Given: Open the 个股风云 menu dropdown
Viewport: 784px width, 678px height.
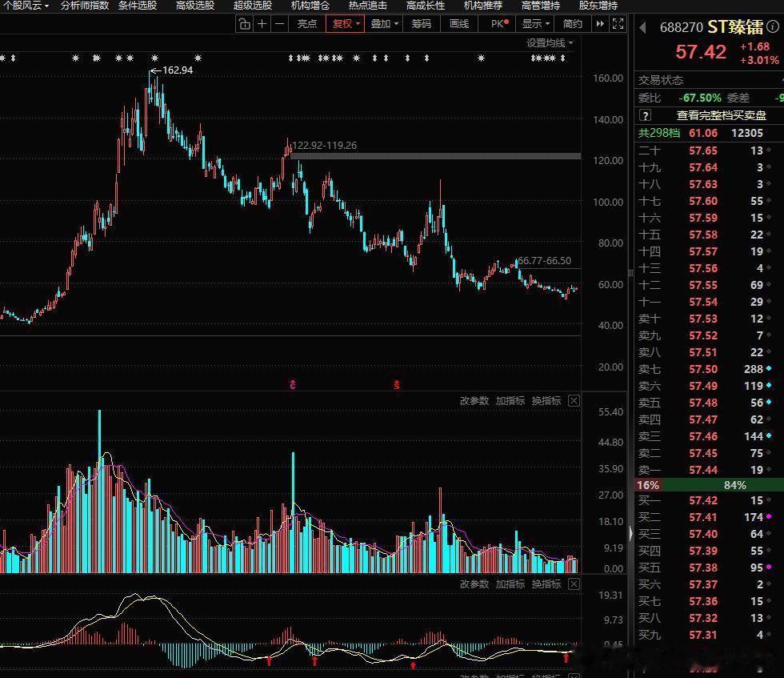Looking at the screenshot, I should click(26, 6).
